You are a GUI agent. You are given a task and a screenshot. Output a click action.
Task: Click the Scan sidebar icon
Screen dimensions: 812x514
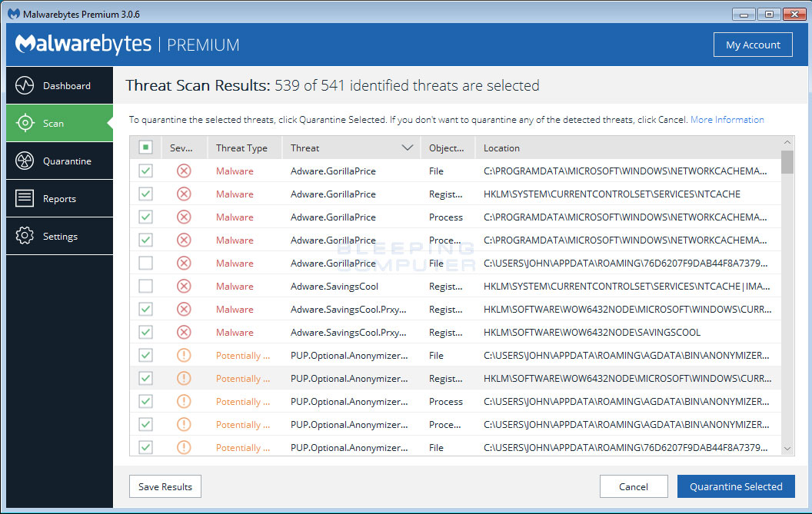[x=26, y=123]
